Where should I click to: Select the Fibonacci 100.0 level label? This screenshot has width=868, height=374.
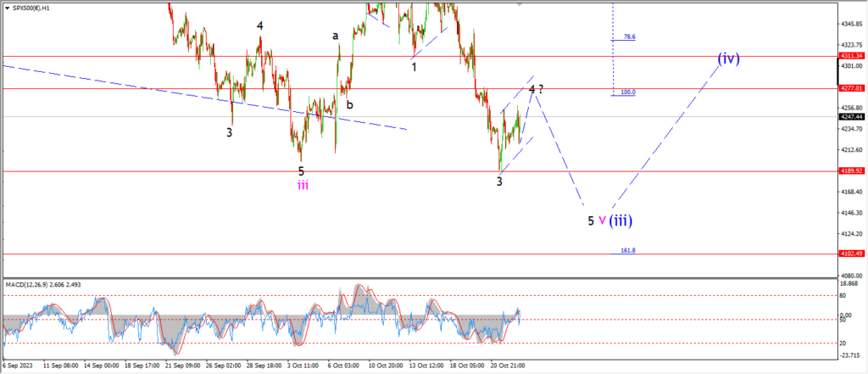click(x=628, y=92)
